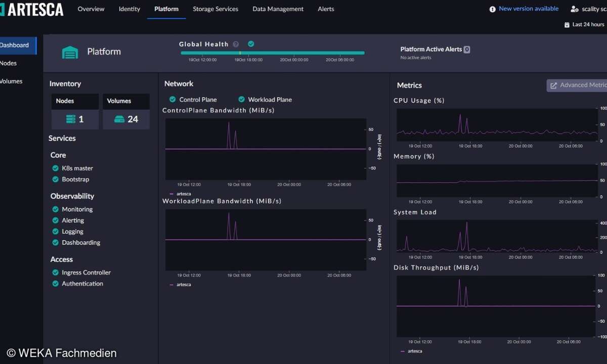Click the System Load chart

click(497, 236)
